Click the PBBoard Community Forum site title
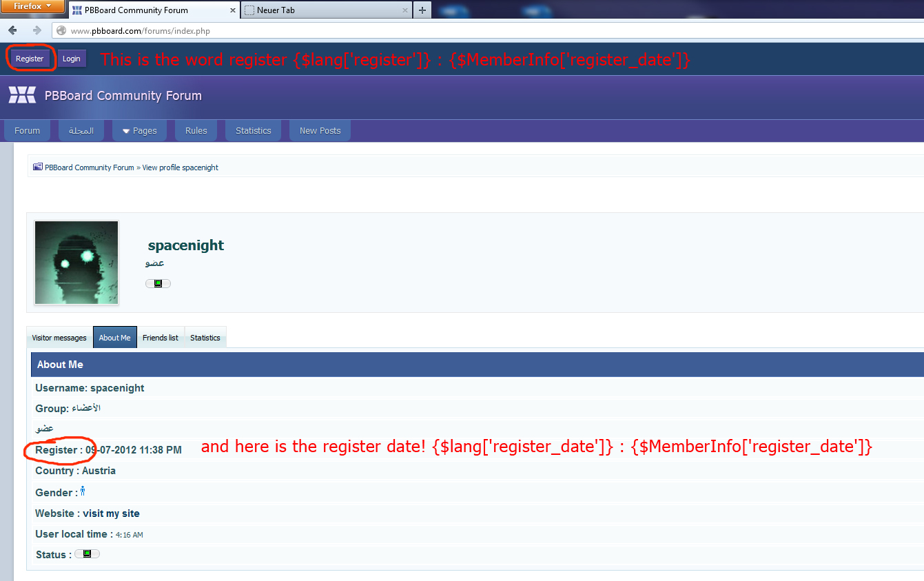 [123, 96]
